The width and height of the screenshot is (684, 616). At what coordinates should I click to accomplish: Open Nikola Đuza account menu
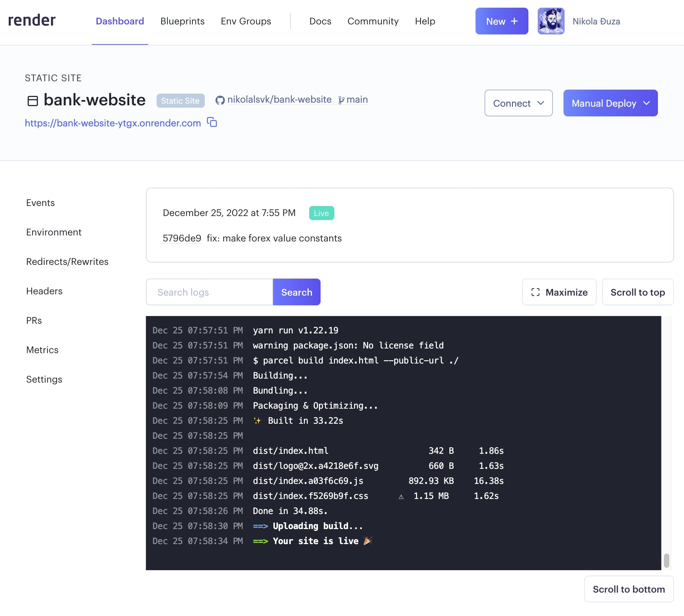tap(596, 21)
